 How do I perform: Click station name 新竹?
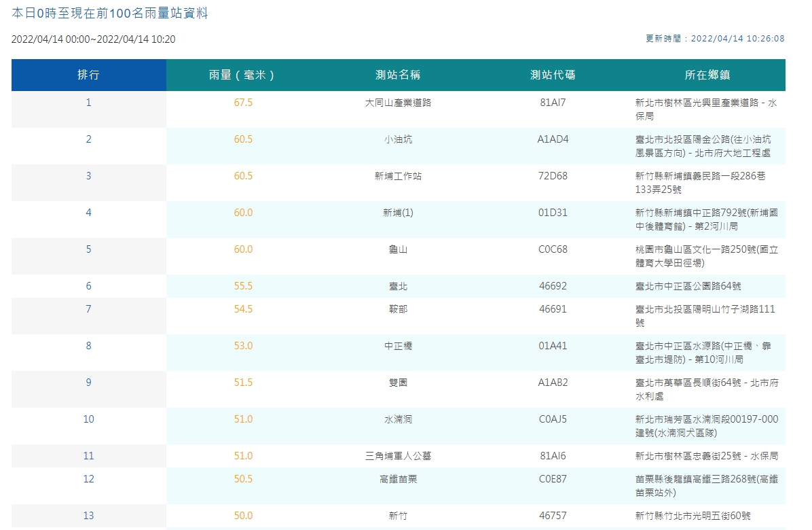pos(399,516)
